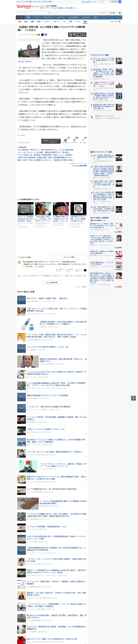
Task: Open 0歳の男の子がはしか感染 video thumbnail
Action: pos(78,209)
